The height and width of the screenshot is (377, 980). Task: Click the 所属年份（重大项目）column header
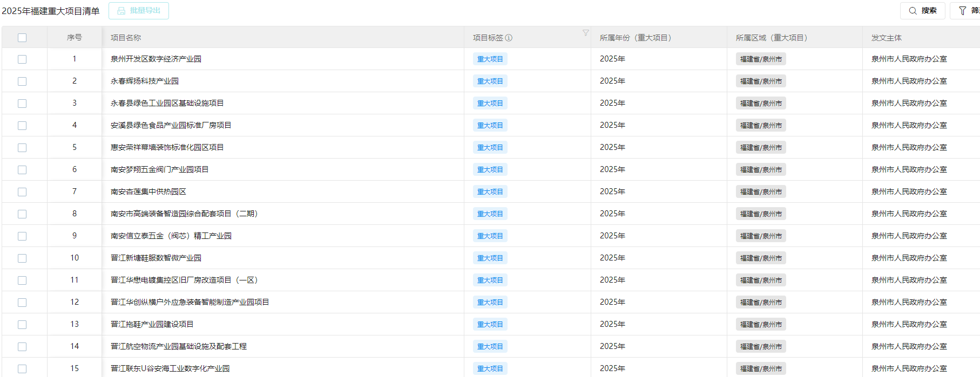coord(635,38)
